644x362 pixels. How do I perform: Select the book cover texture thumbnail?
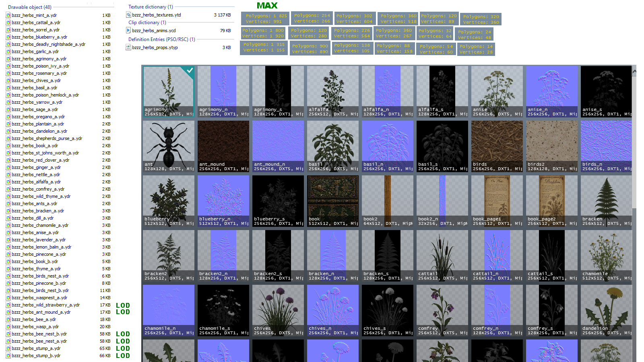click(x=333, y=201)
